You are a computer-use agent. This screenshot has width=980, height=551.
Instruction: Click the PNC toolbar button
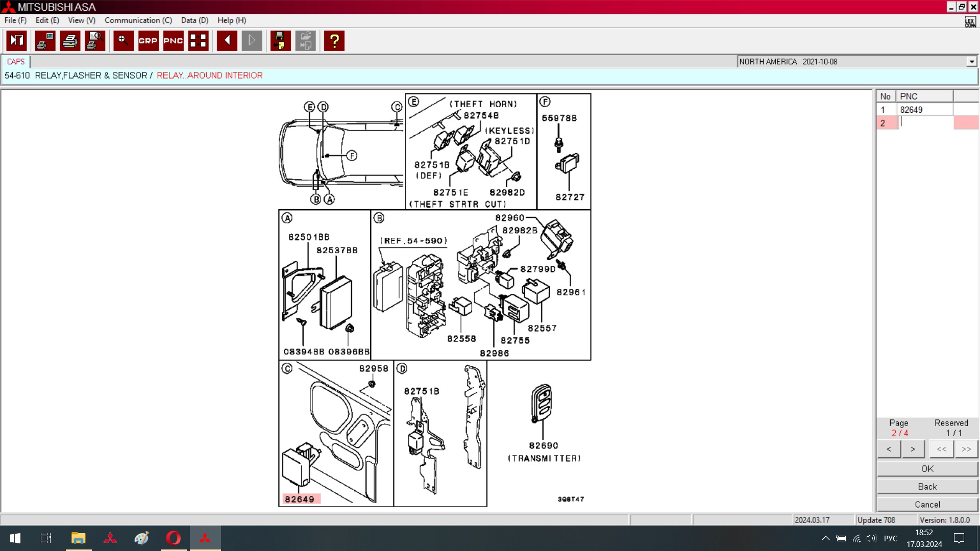point(173,41)
